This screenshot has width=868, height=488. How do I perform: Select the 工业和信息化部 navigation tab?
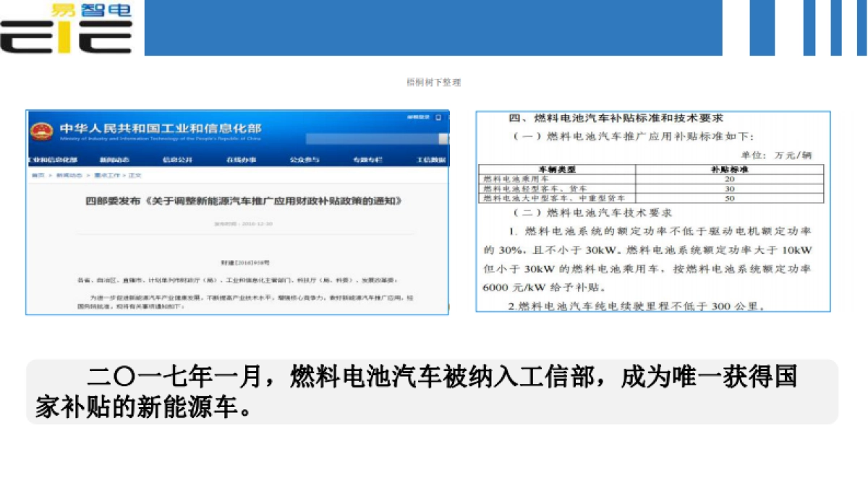52,159
